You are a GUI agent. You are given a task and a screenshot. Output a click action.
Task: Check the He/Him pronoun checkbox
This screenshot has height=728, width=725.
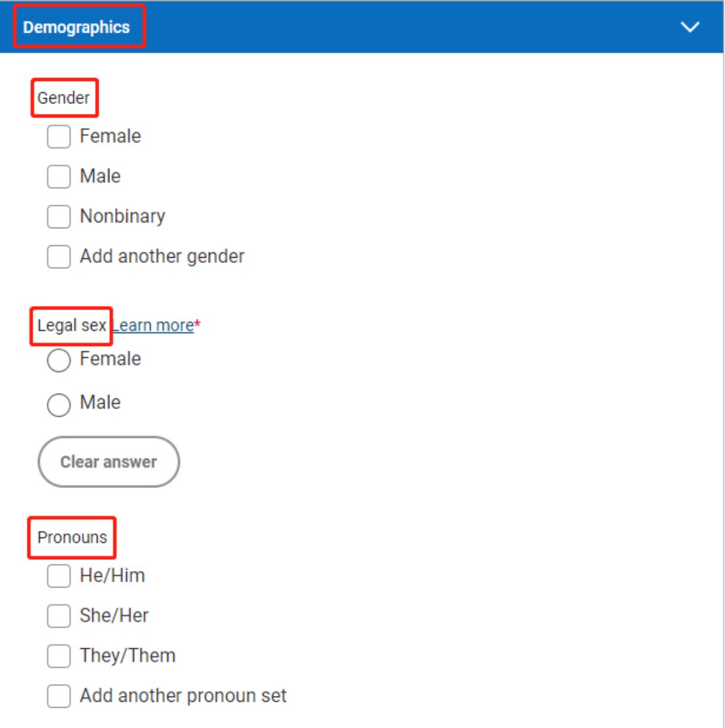coord(59,576)
